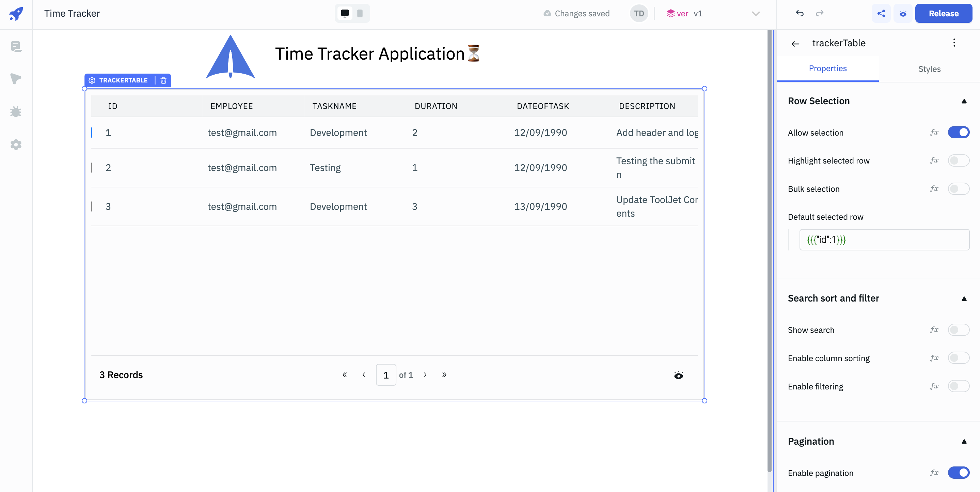This screenshot has height=492, width=980.
Task: Open the share app icon
Action: click(x=881, y=14)
